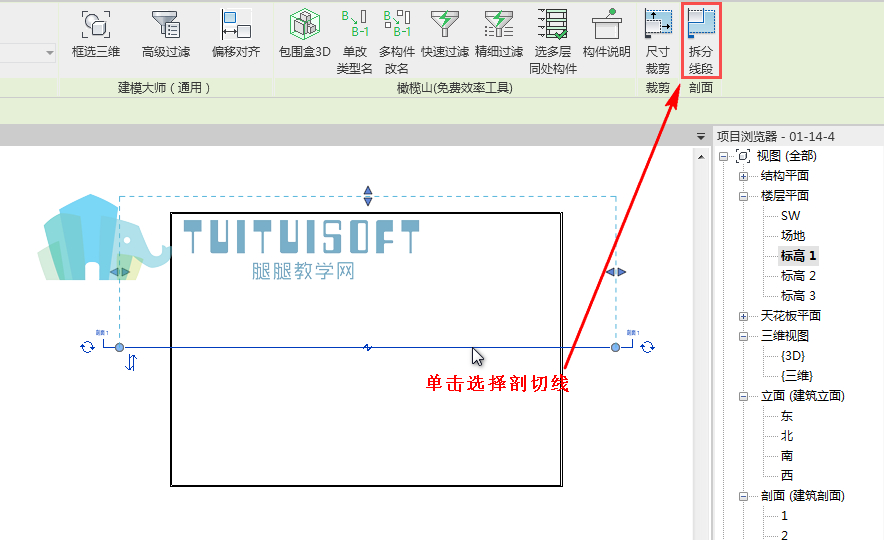Open the 东 elevation view

coord(787,416)
